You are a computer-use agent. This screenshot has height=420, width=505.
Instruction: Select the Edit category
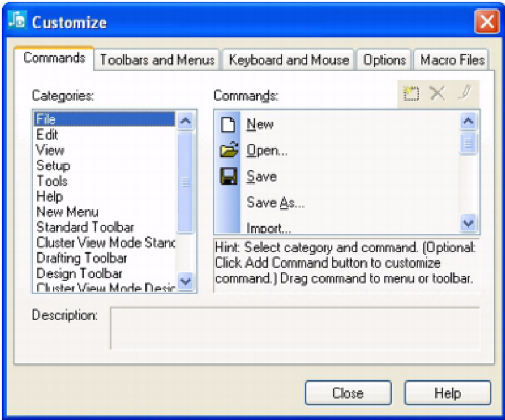[48, 135]
